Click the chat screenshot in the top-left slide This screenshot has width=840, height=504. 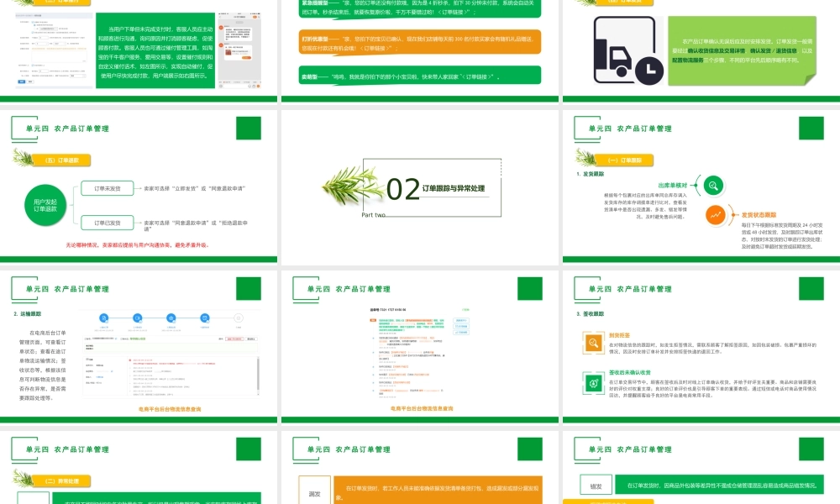click(239, 48)
